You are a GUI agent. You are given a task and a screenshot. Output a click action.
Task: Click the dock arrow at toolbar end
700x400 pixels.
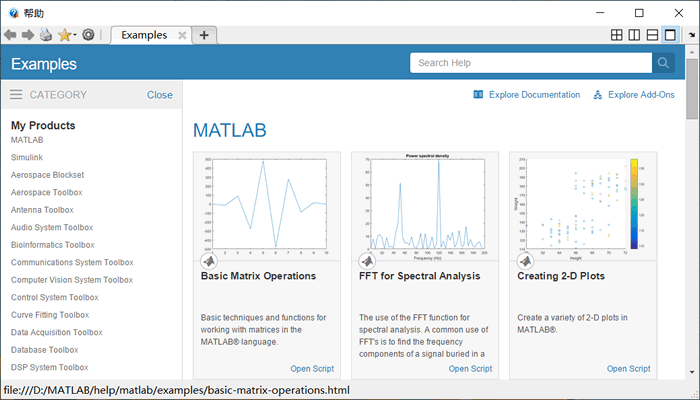click(692, 35)
